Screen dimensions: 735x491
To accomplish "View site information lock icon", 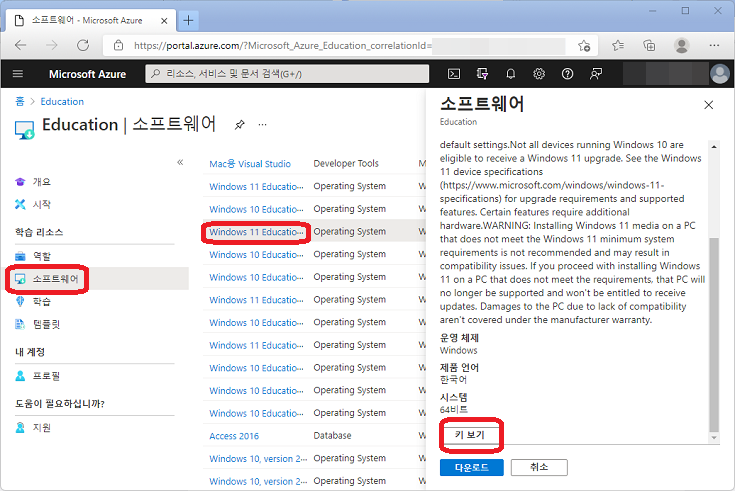I will [x=119, y=45].
